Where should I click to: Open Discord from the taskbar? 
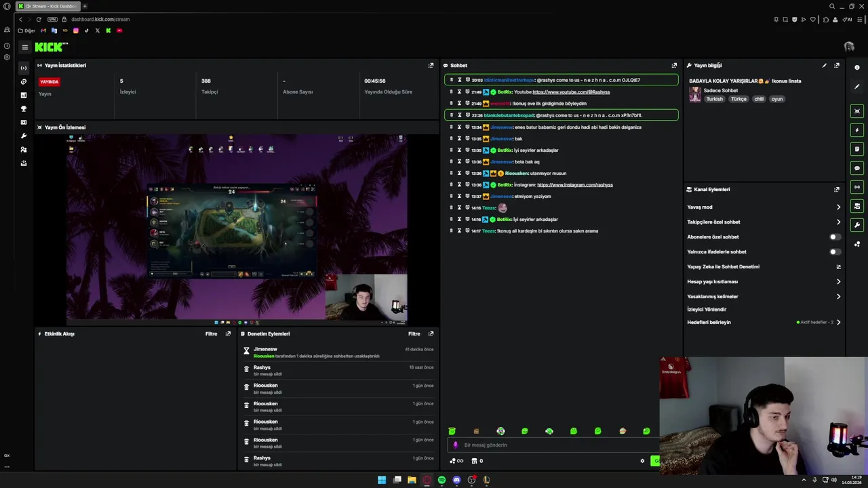click(456, 480)
